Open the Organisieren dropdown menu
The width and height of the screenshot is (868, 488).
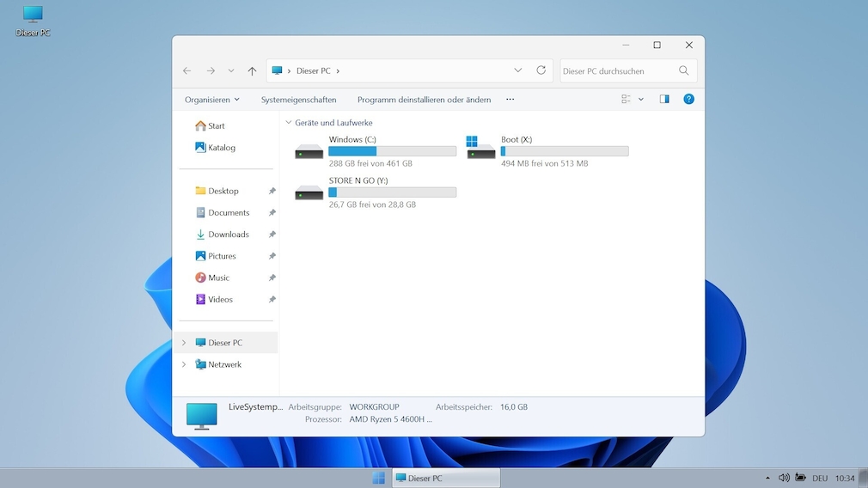[x=211, y=100]
